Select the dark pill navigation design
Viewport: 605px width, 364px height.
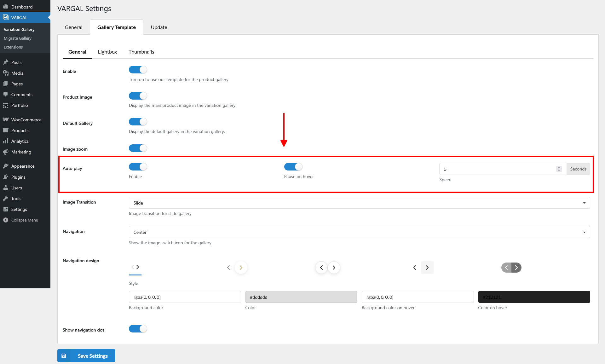pyautogui.click(x=511, y=268)
